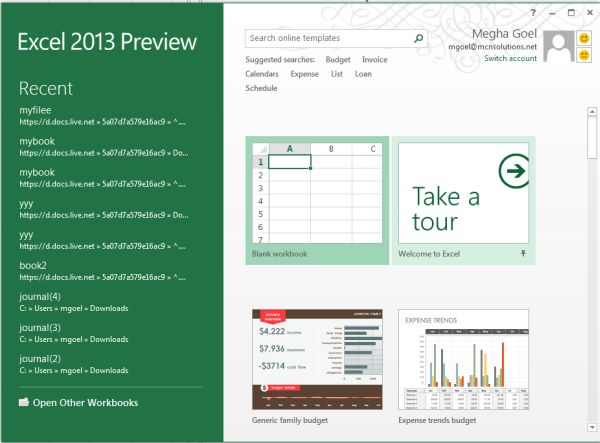
Task: Open recent yyy from the Do... folder path
Action: (x=103, y=209)
